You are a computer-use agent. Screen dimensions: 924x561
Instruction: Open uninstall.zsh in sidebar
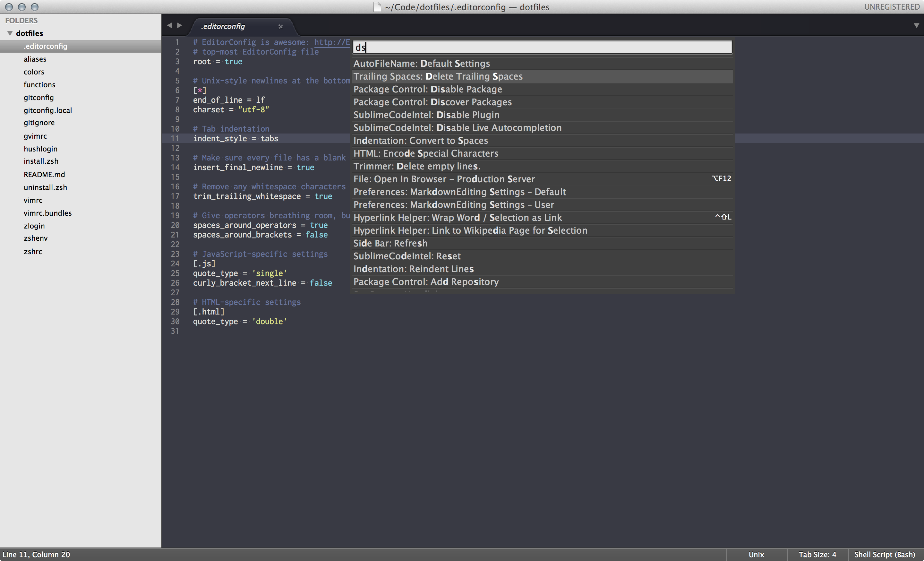point(45,187)
